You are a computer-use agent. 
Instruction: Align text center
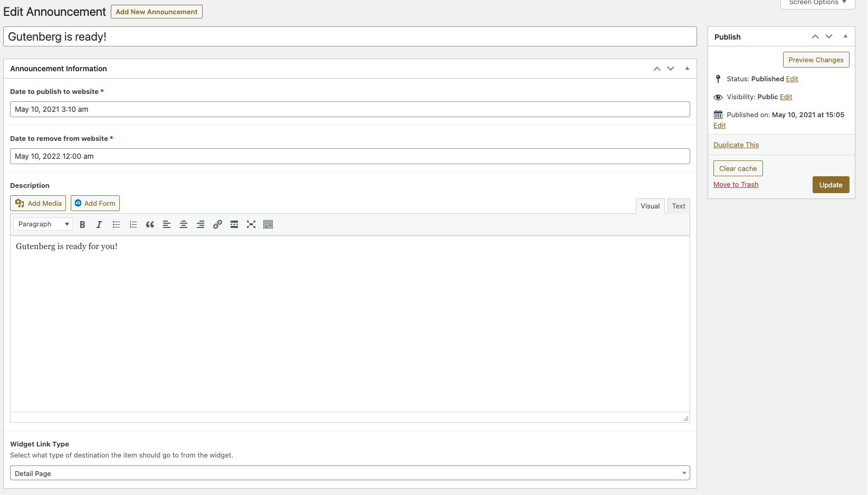[184, 224]
